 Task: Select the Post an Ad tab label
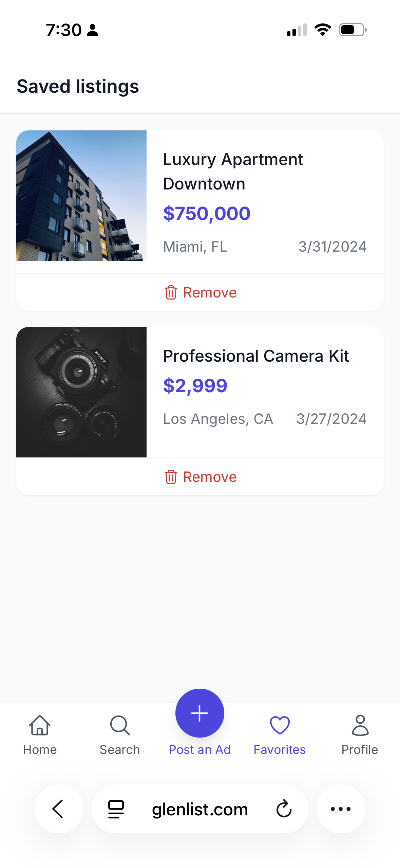[200, 749]
